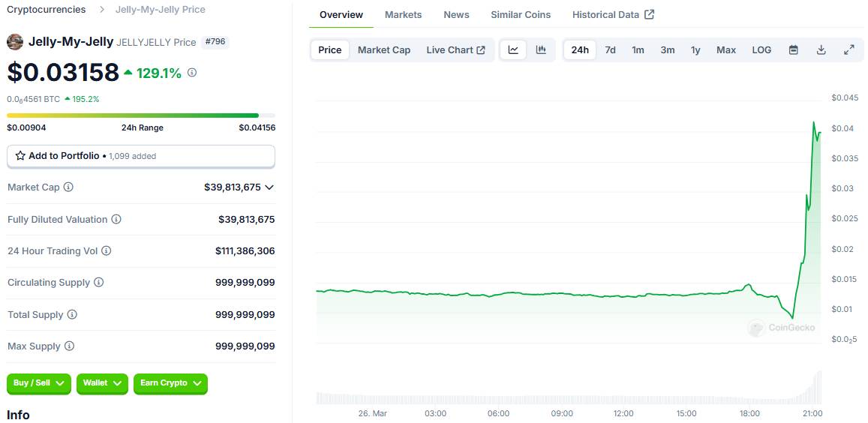Select the 1m time range
This screenshot has width=868, height=423.
point(638,49)
